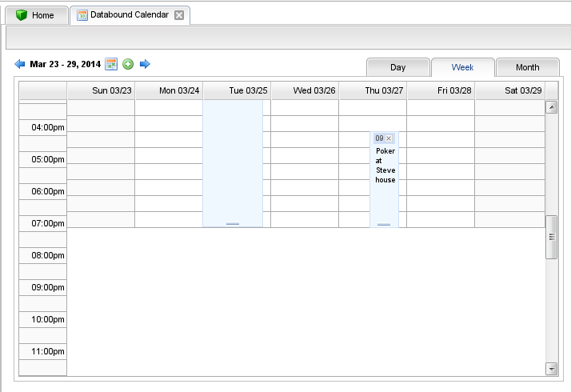Remove the Poker at Steve house event
Screen dimensions: 571x392
coord(389,138)
